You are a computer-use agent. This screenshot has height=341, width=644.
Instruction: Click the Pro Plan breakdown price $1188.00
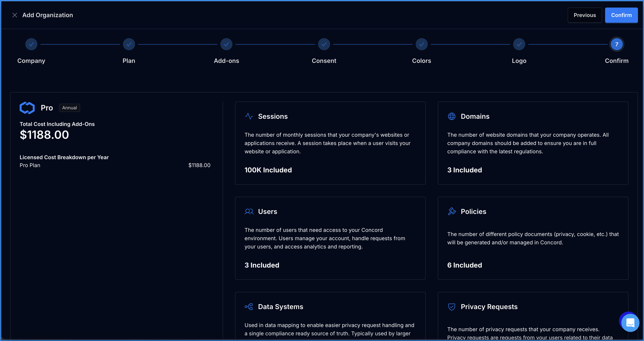tap(199, 165)
